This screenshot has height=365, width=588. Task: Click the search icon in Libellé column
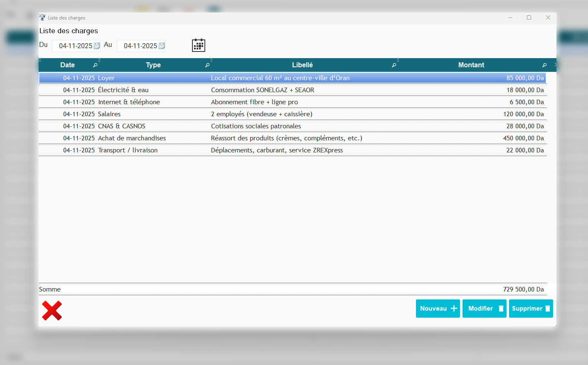(394, 65)
